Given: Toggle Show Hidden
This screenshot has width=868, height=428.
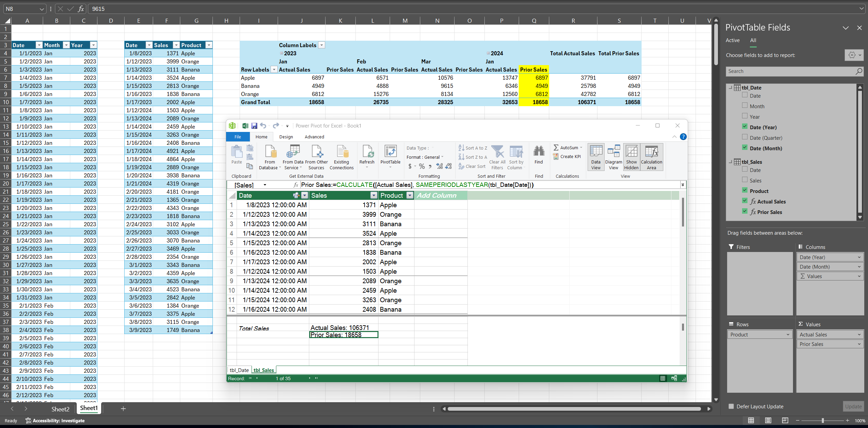Looking at the screenshot, I should 631,157.
